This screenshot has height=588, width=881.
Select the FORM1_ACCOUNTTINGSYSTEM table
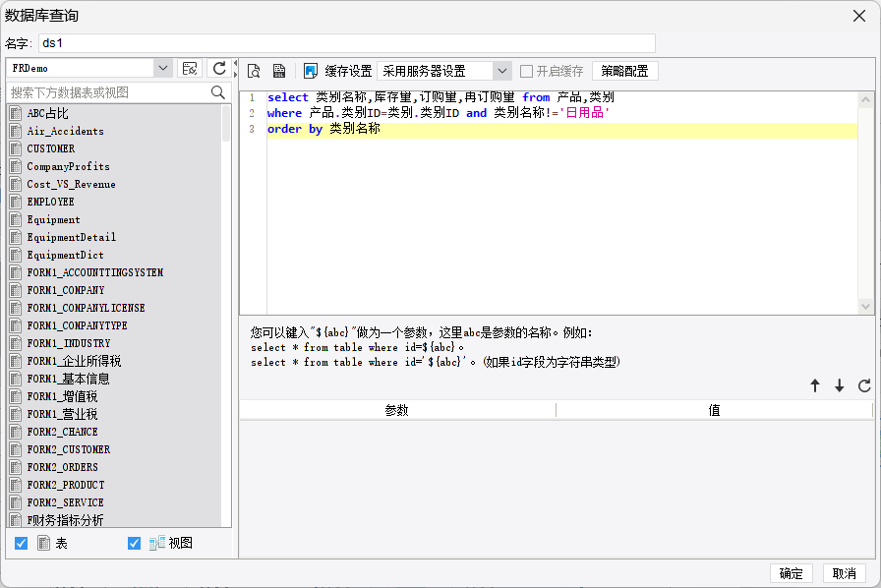coord(95,272)
